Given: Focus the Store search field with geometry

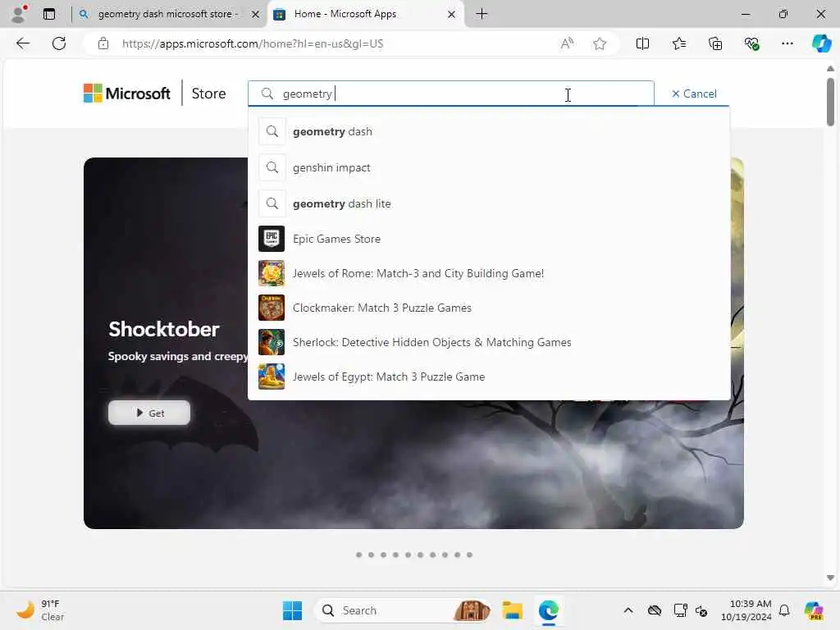Looking at the screenshot, I should pyautogui.click(x=450, y=94).
